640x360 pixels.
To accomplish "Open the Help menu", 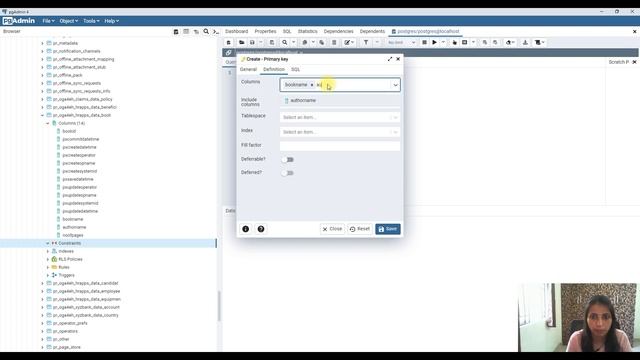I will 111,21.
